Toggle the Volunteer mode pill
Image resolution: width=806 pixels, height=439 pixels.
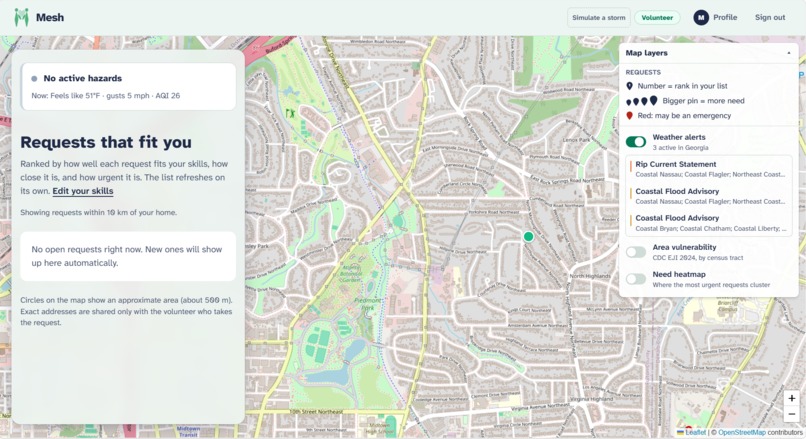[x=657, y=17]
